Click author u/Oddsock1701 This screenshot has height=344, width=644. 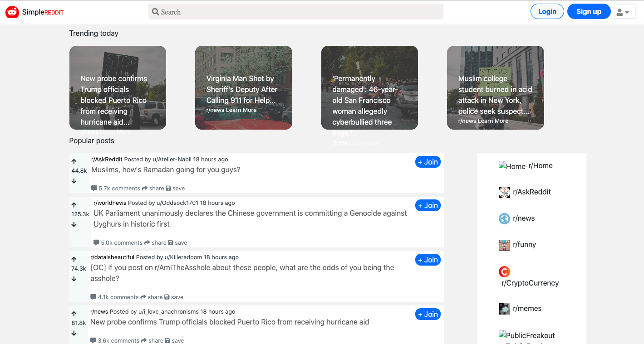tap(177, 203)
